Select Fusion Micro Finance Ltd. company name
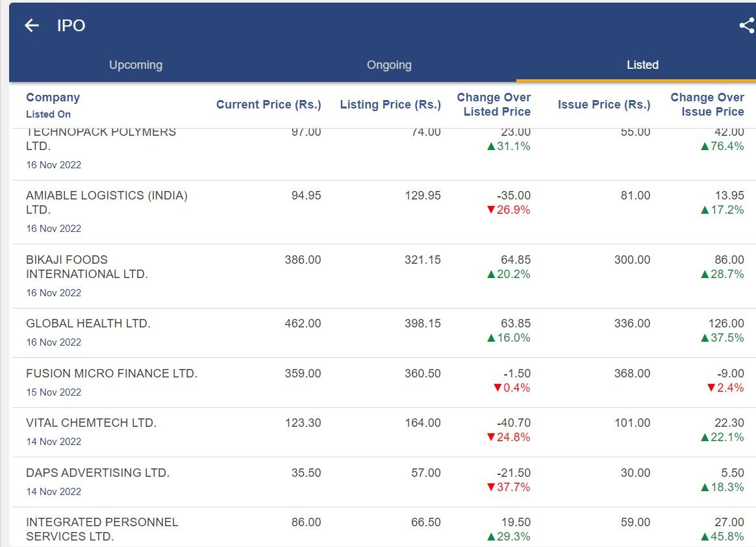The width and height of the screenshot is (756, 547). click(x=112, y=374)
